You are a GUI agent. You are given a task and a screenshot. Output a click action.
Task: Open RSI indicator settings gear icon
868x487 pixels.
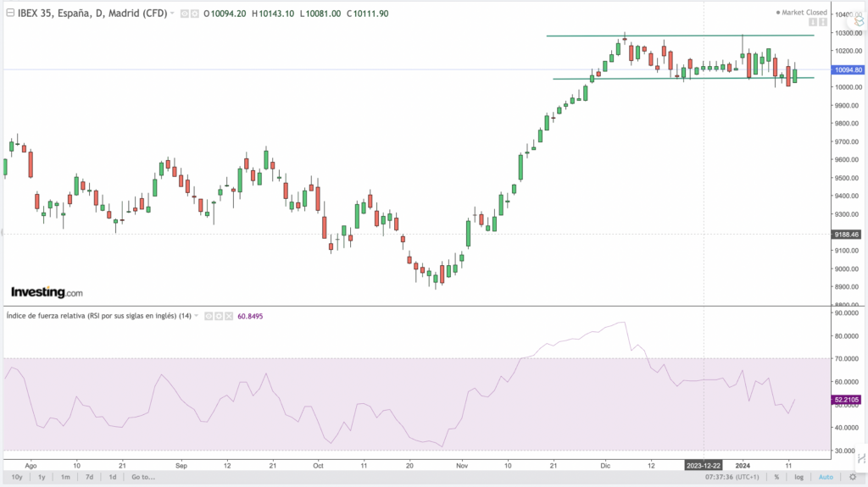point(217,316)
